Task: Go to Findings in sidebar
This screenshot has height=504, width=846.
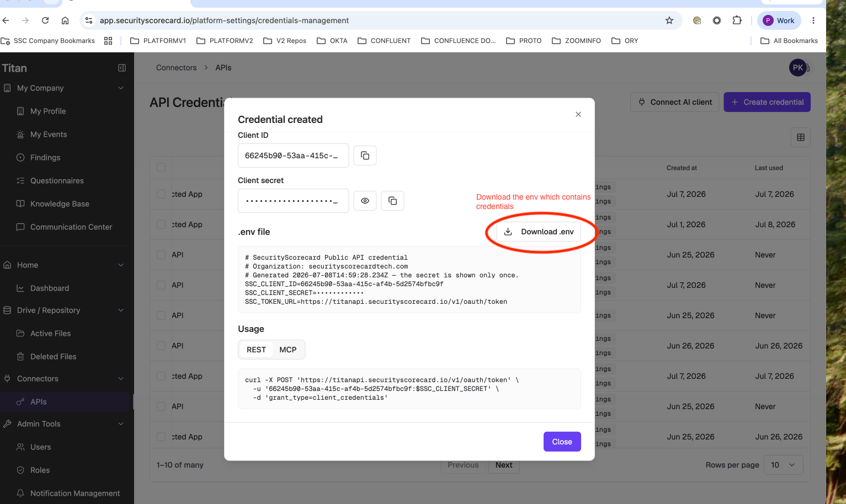Action: coord(45,158)
